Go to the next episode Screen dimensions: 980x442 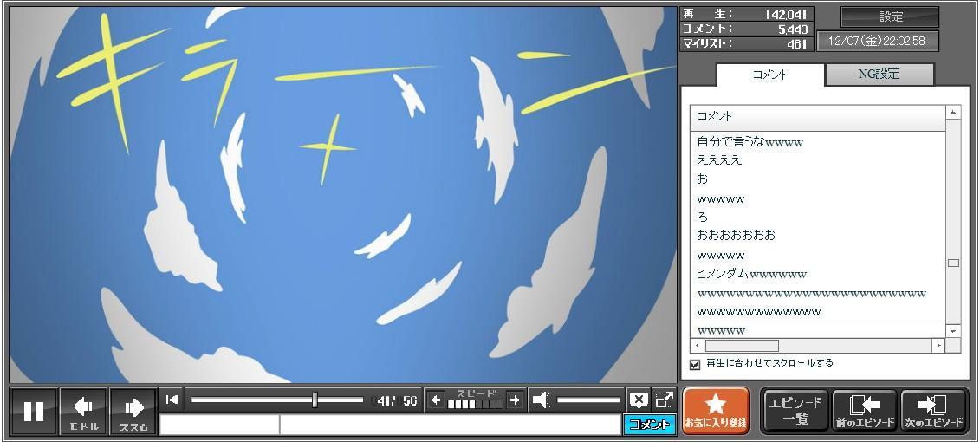tap(934, 411)
